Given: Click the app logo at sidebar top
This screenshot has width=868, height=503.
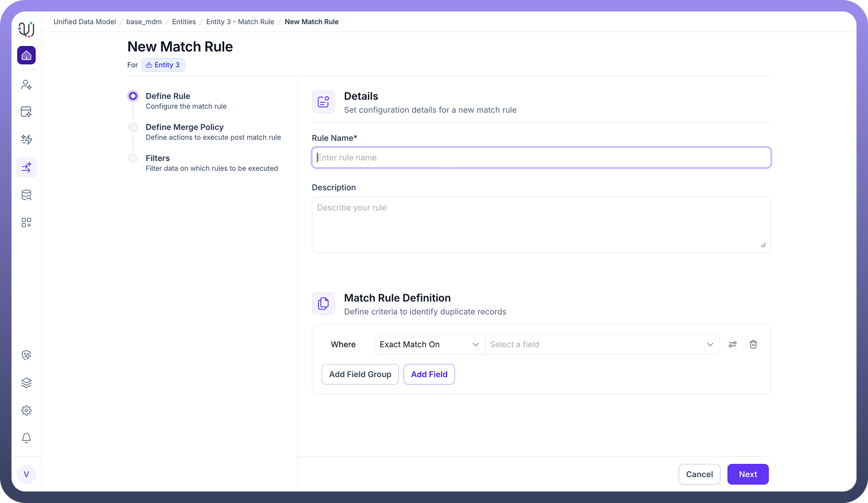Looking at the screenshot, I should click(26, 29).
